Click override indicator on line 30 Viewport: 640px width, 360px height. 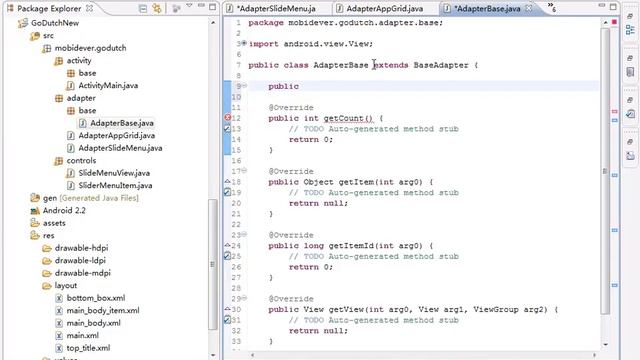tap(228, 309)
